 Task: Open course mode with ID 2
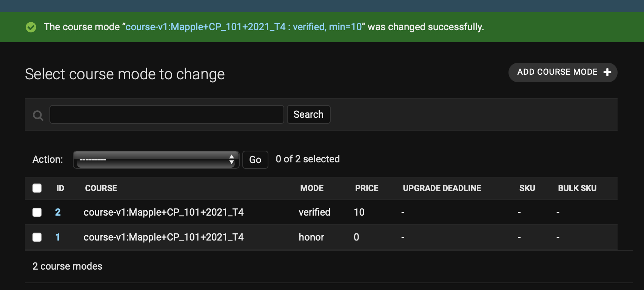(58, 212)
